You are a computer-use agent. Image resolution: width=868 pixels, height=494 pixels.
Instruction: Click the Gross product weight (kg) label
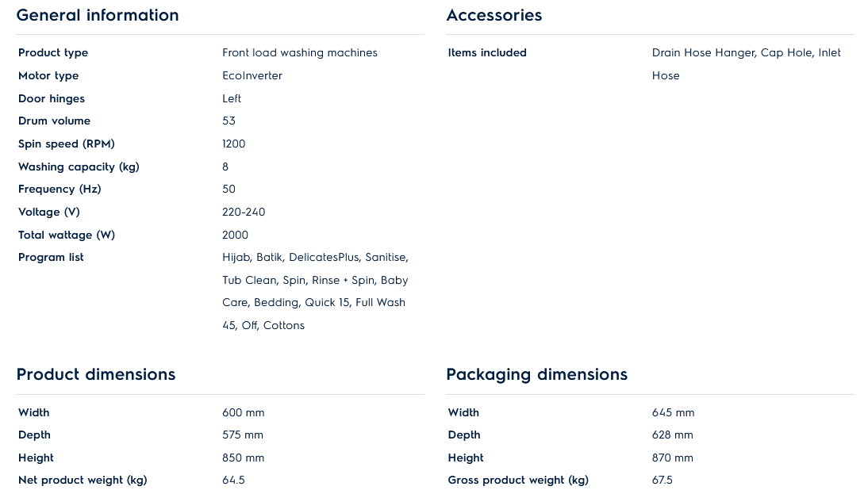(x=518, y=481)
